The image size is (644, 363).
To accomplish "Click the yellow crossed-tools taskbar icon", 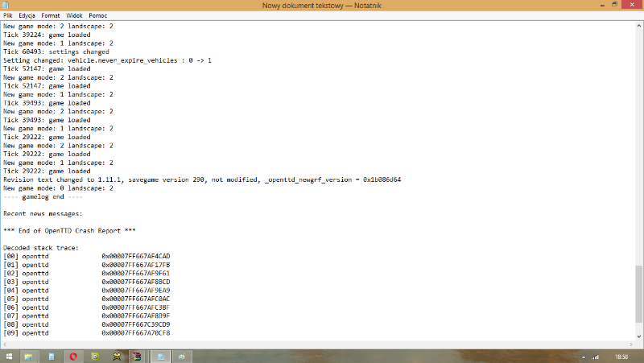I will [117, 357].
